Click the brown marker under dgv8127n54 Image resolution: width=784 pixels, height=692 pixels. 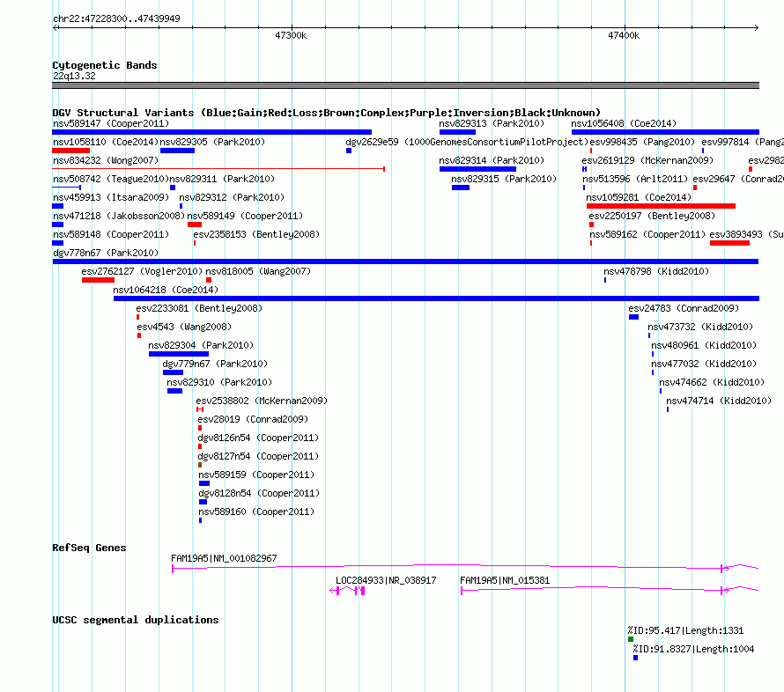[200, 465]
